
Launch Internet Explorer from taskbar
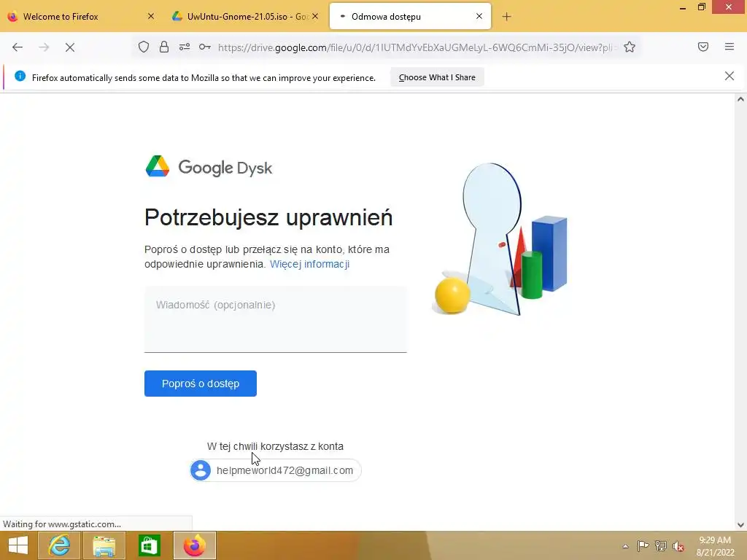59,545
